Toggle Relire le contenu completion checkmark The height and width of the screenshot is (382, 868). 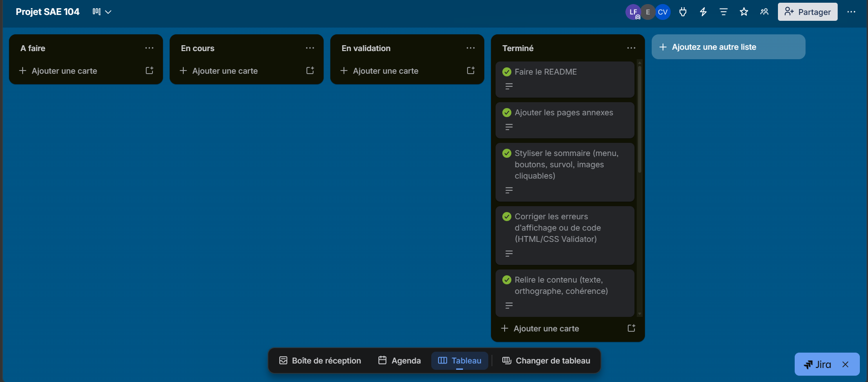(x=507, y=280)
